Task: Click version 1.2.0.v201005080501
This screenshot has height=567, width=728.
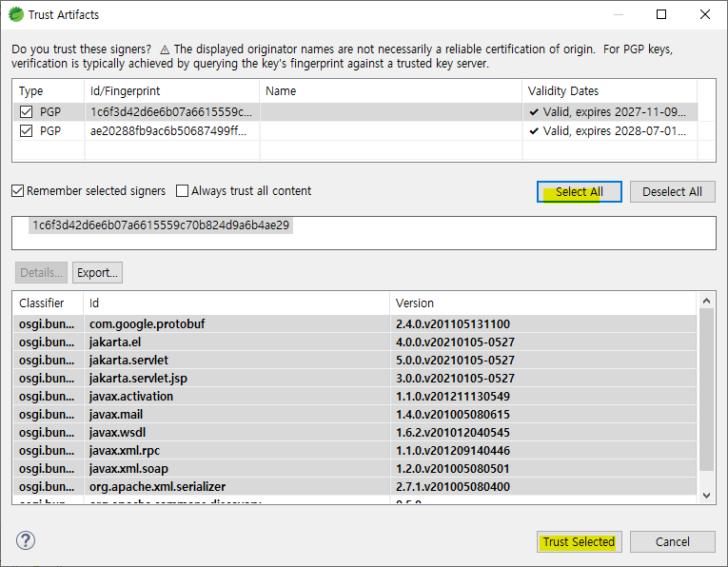Action: (x=453, y=469)
